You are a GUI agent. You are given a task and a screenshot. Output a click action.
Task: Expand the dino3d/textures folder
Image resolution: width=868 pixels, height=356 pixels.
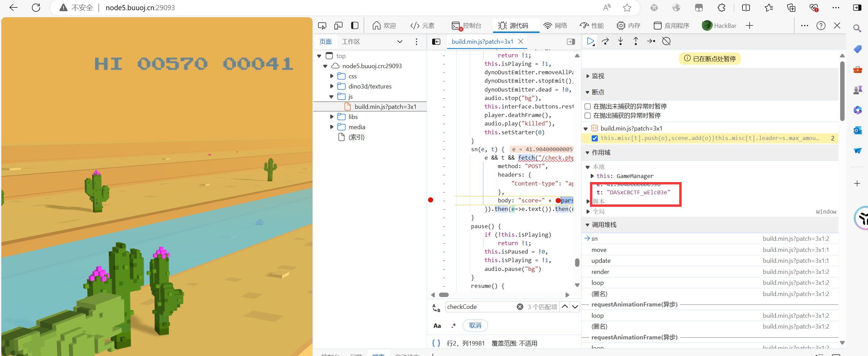tap(332, 86)
